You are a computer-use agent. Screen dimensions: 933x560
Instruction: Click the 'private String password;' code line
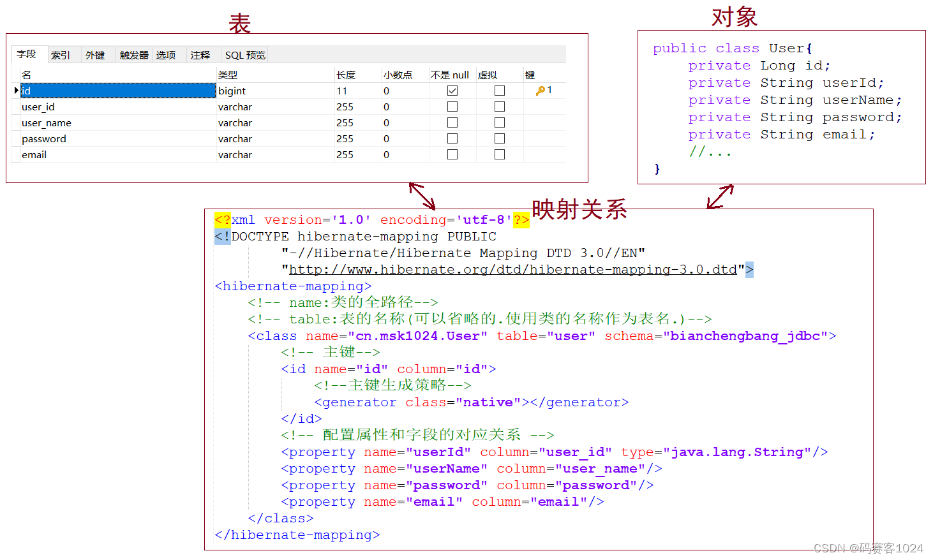[x=795, y=117]
